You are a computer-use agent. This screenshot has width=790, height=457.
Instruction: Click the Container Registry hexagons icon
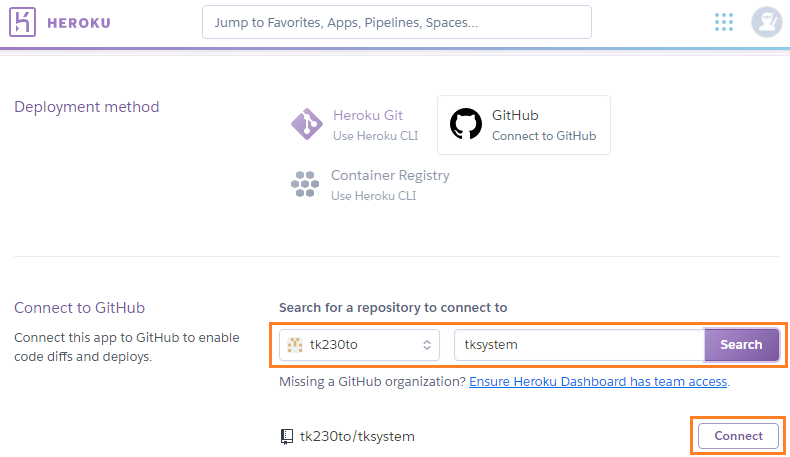tap(305, 184)
